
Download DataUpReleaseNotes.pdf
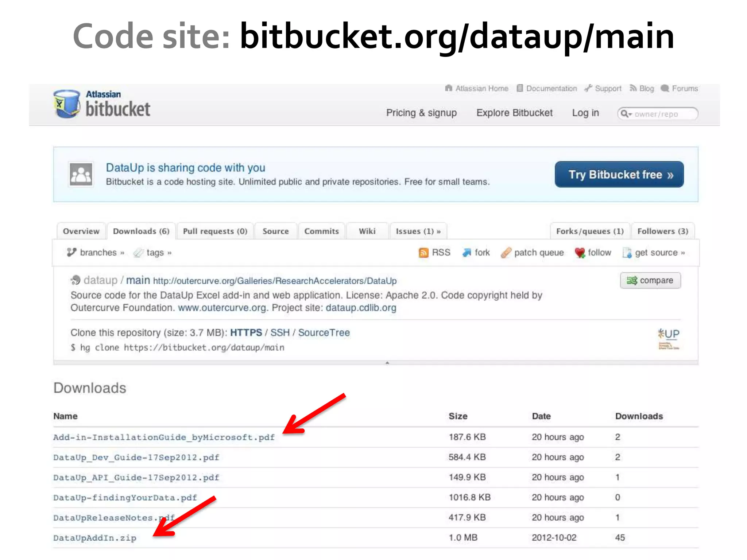pyautogui.click(x=114, y=518)
